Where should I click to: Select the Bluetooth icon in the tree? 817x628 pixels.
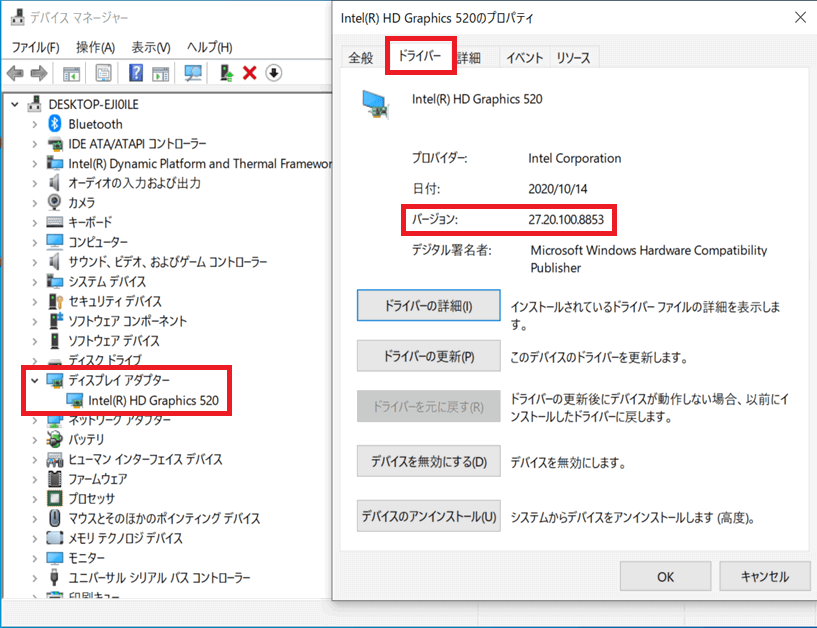55,124
